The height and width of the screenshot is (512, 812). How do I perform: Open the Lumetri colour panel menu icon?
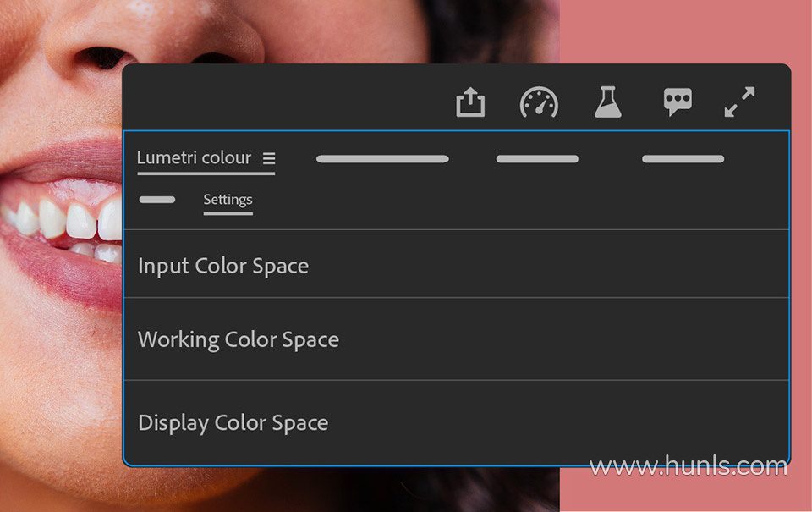(x=269, y=158)
